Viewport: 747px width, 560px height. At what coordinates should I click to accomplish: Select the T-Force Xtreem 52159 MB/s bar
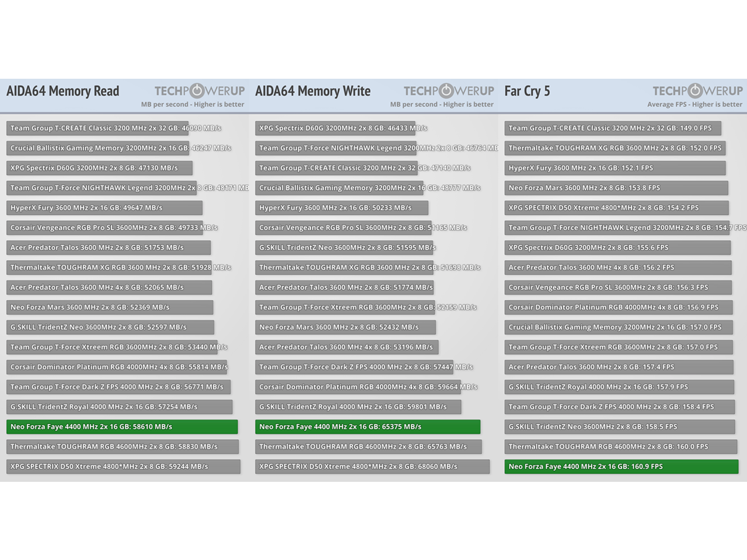tap(345, 307)
